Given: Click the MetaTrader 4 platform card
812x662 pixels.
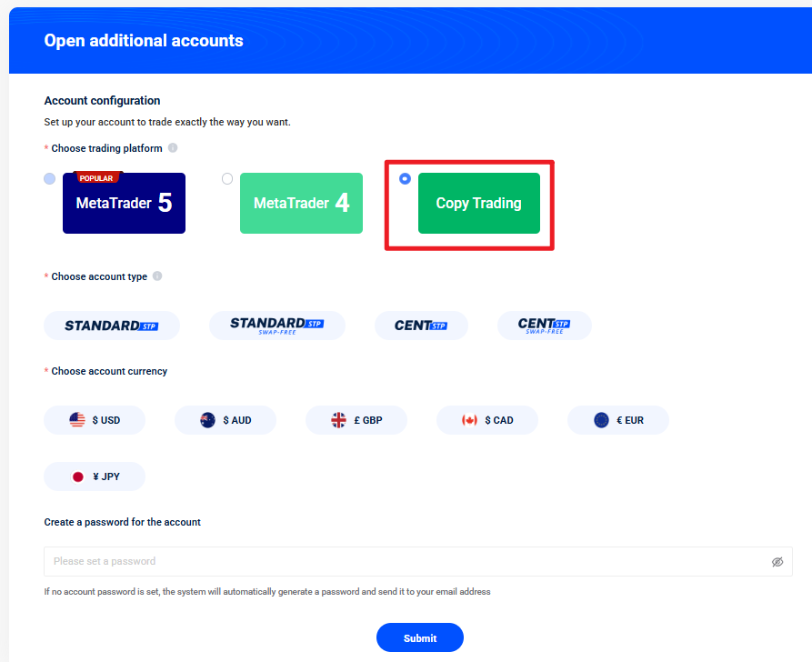Looking at the screenshot, I should coord(301,204).
